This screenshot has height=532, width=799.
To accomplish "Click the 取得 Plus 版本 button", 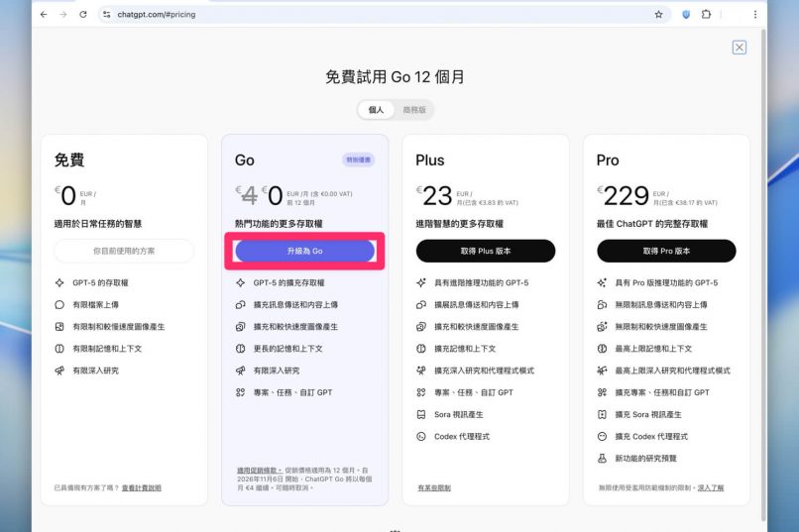I will click(x=485, y=251).
